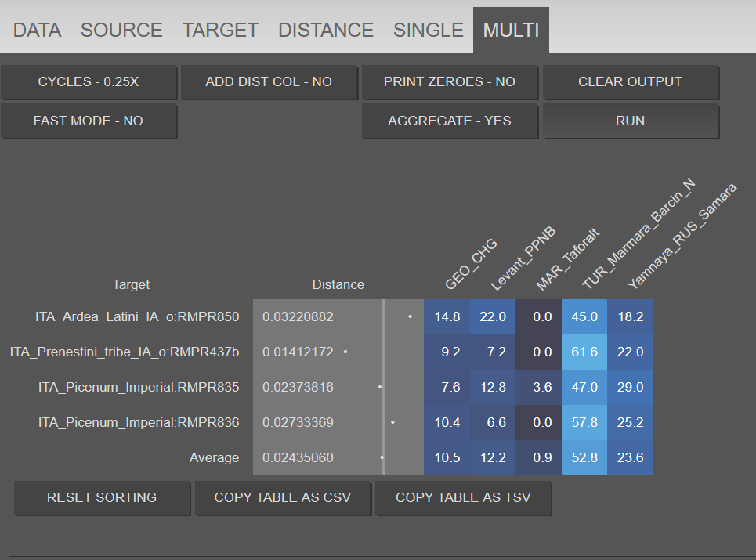756x560 pixels.
Task: Toggle ADD DIST COL - NO option
Action: pos(269,82)
